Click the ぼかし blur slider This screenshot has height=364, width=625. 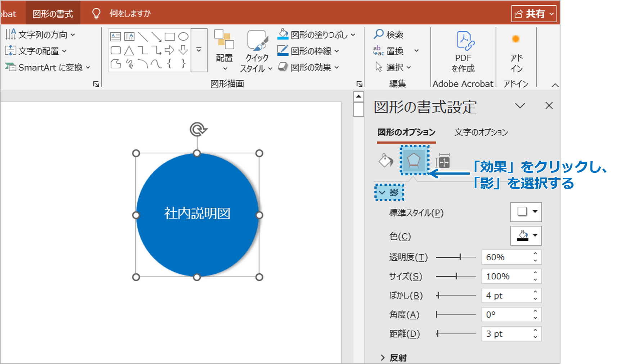click(456, 295)
